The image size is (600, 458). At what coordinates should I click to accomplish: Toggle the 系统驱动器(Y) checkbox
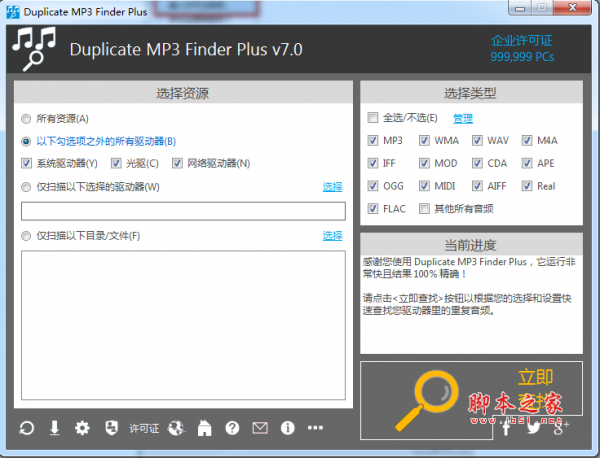tap(26, 163)
